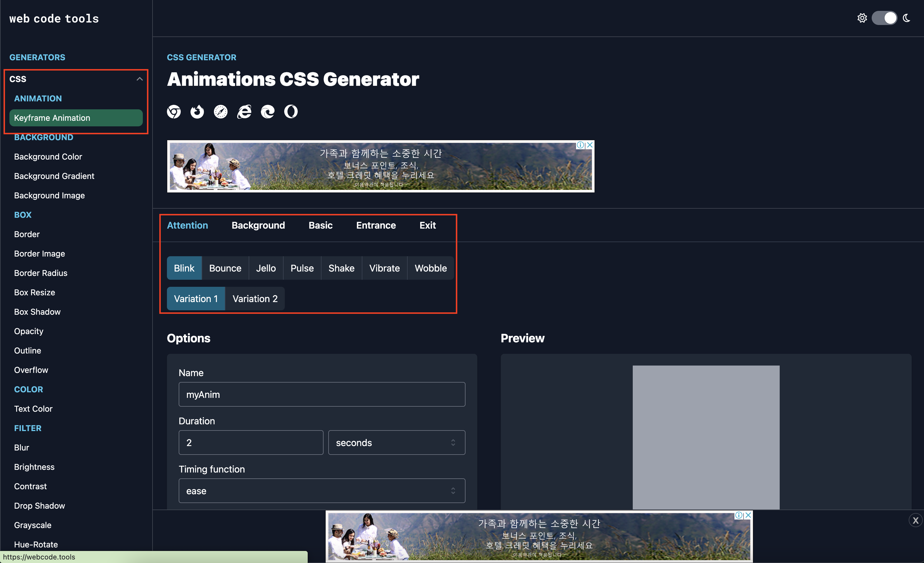Screen dimensions: 924x563
Task: Collapse the CSS sidebar section
Action: coord(140,79)
